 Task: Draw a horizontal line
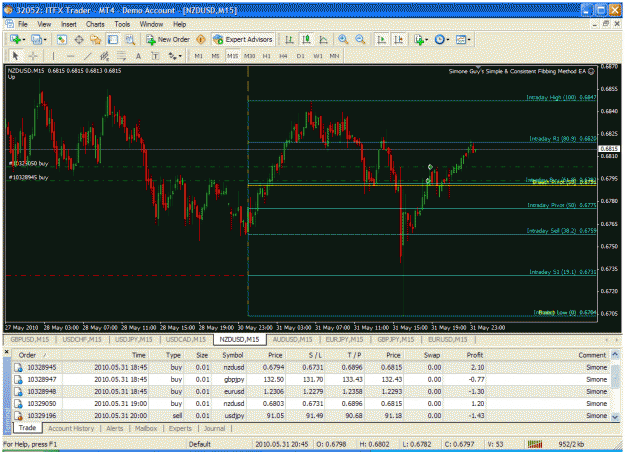click(x=70, y=56)
